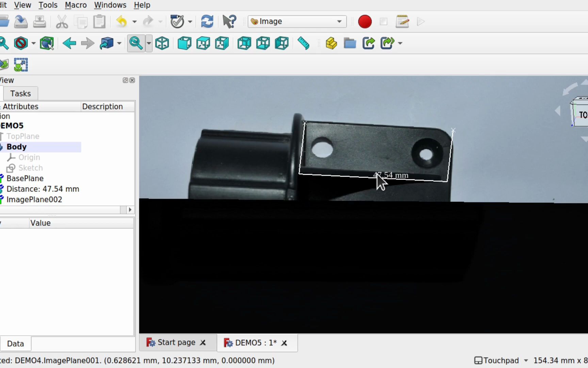The image size is (588, 368).
Task: Switch to the Data panel tab
Action: [16, 343]
